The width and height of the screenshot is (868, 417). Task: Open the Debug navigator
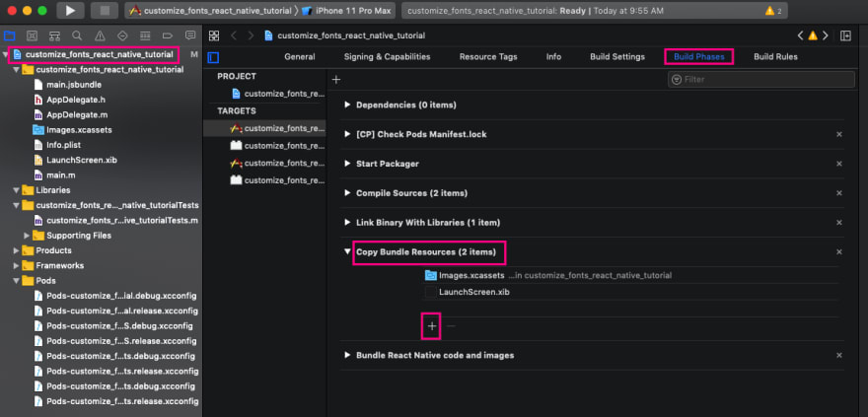(x=145, y=35)
